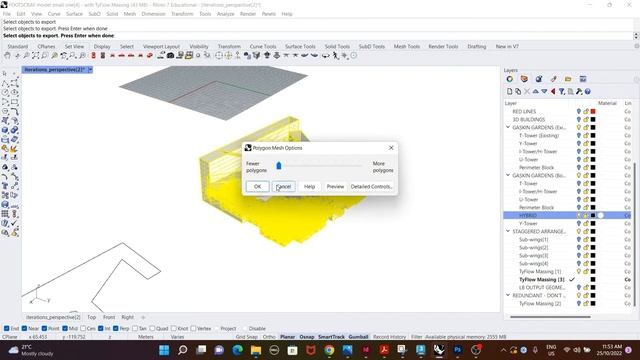This screenshot has height=360, width=640.
Task: Click the polygon density slider handle
Action: click(x=279, y=165)
